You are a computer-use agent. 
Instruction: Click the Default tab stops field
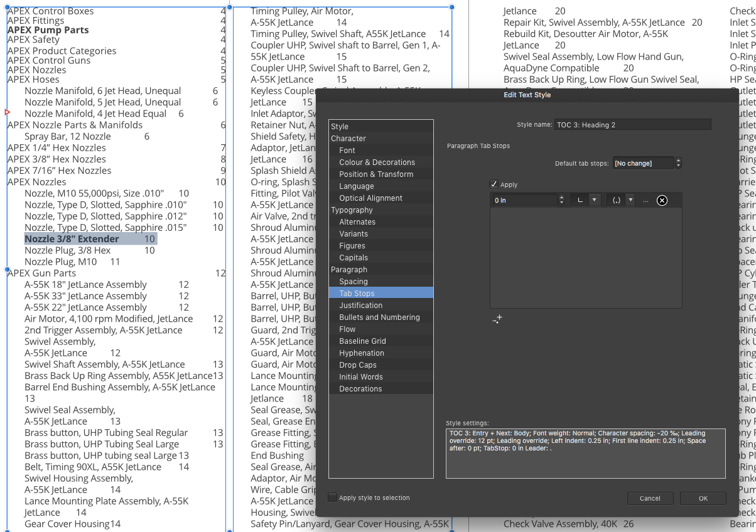(x=643, y=163)
